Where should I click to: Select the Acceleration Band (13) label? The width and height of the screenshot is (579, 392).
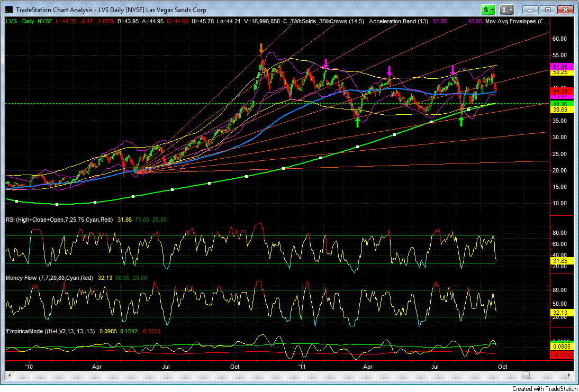click(x=399, y=21)
